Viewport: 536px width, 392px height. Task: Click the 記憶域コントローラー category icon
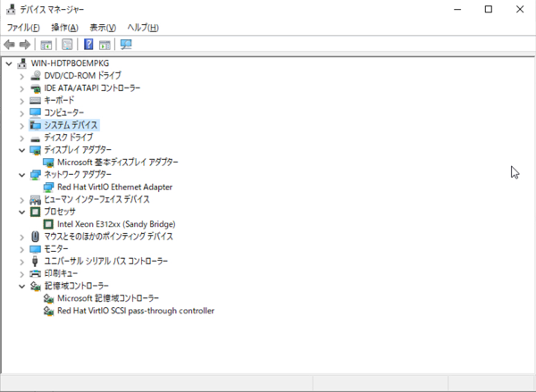pos(35,286)
